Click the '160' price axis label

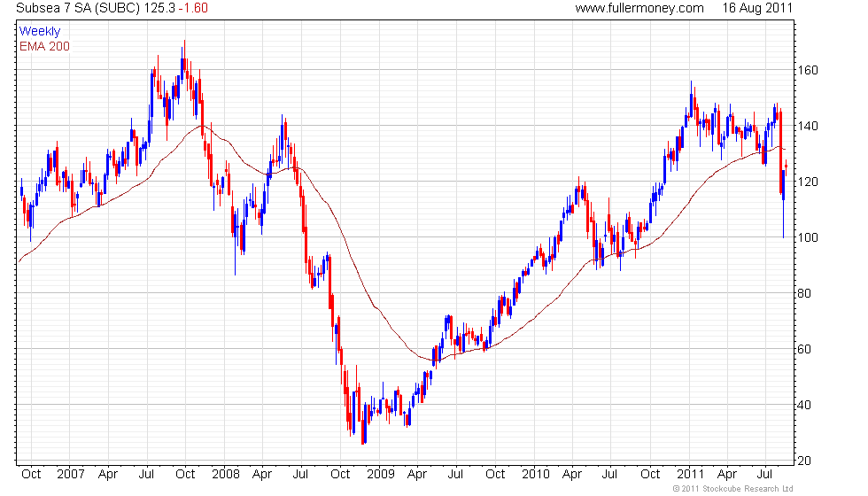click(x=807, y=70)
